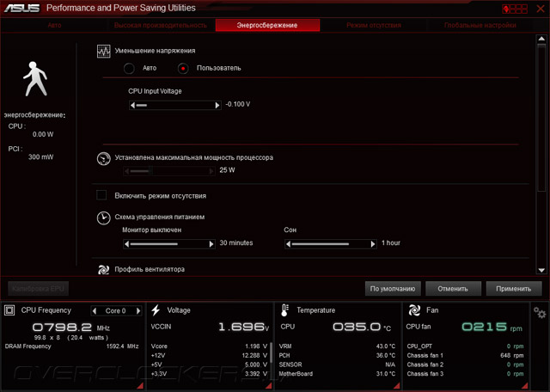This screenshot has height=392, width=550.
Task: Click the DRAM Frequency row
Action: coord(71,346)
